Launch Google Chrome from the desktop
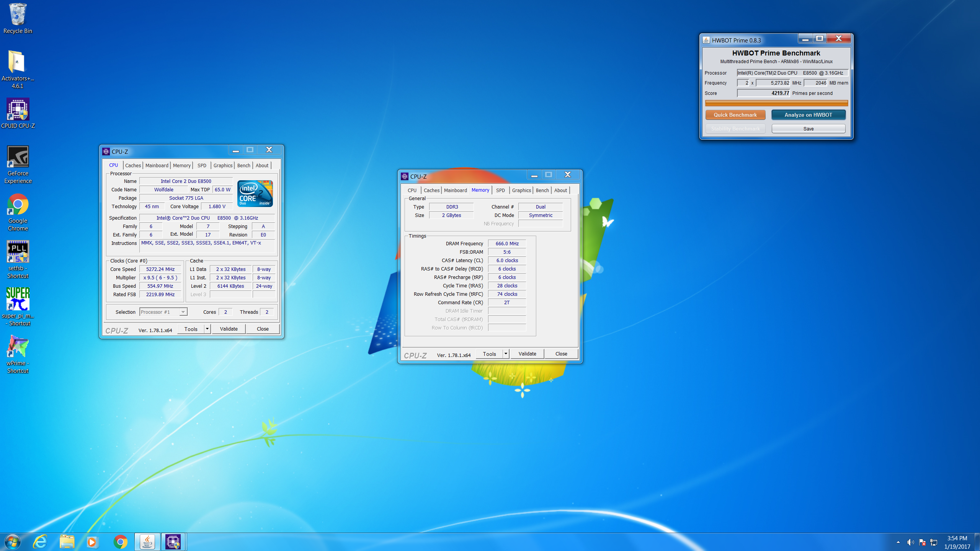The height and width of the screenshot is (551, 980). pos(18,212)
